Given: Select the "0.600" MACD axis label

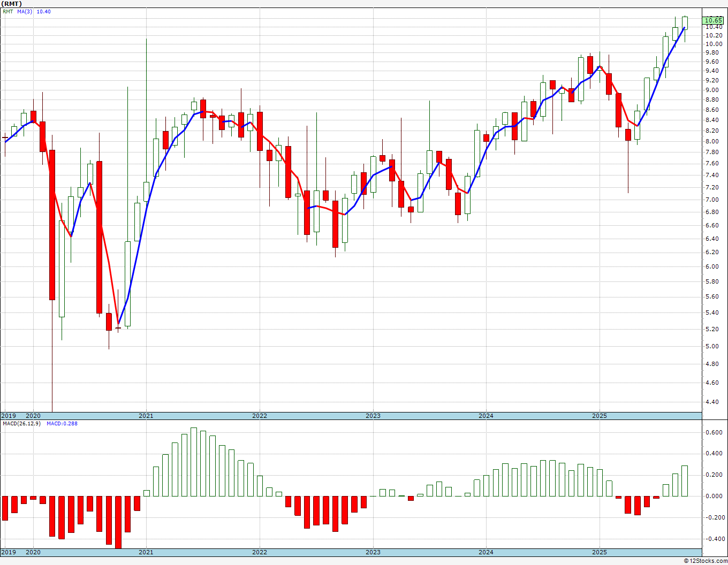Looking at the screenshot, I should tap(713, 432).
